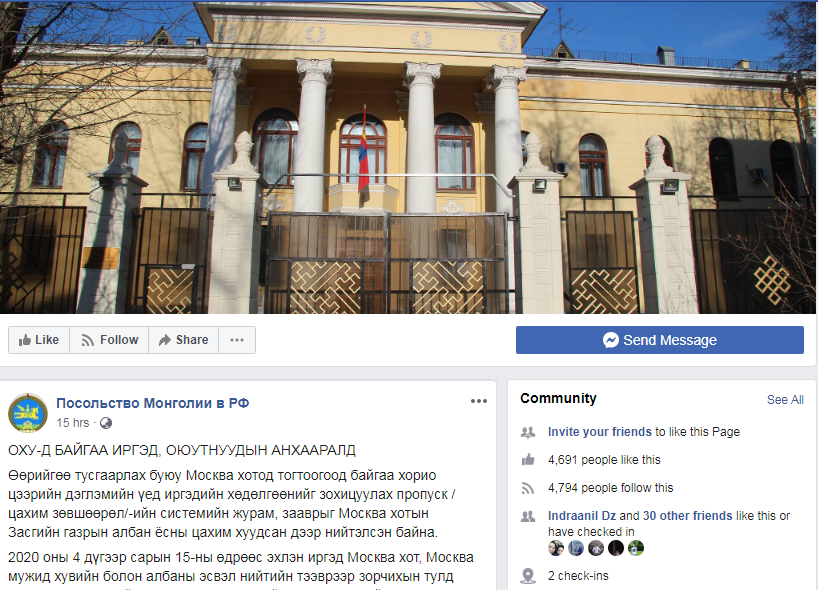Screen dimensions: 818x590
Task: Open the embassy emblem profile picture
Action: point(28,413)
